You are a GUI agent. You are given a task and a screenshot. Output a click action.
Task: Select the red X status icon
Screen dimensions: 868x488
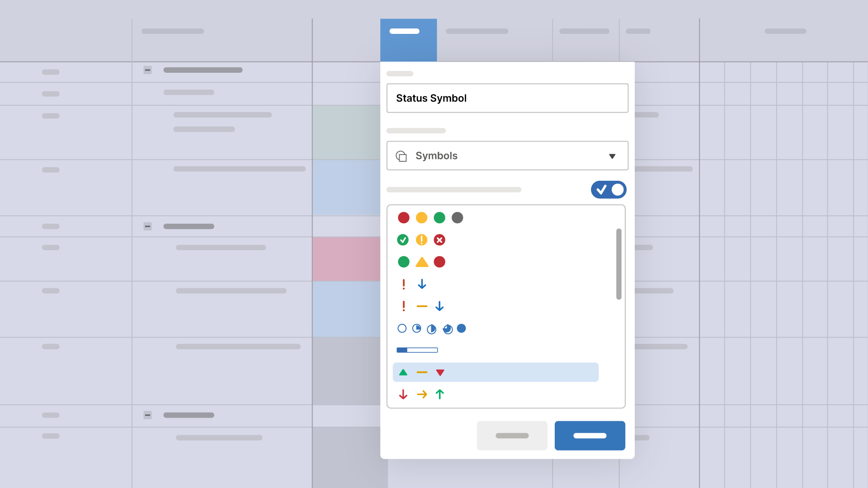pos(439,239)
